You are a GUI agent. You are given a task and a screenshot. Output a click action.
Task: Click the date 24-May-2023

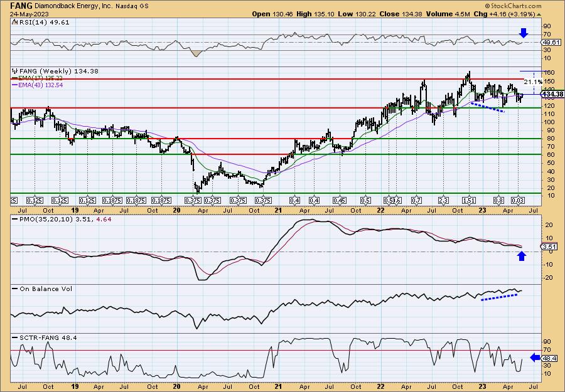tap(28, 14)
